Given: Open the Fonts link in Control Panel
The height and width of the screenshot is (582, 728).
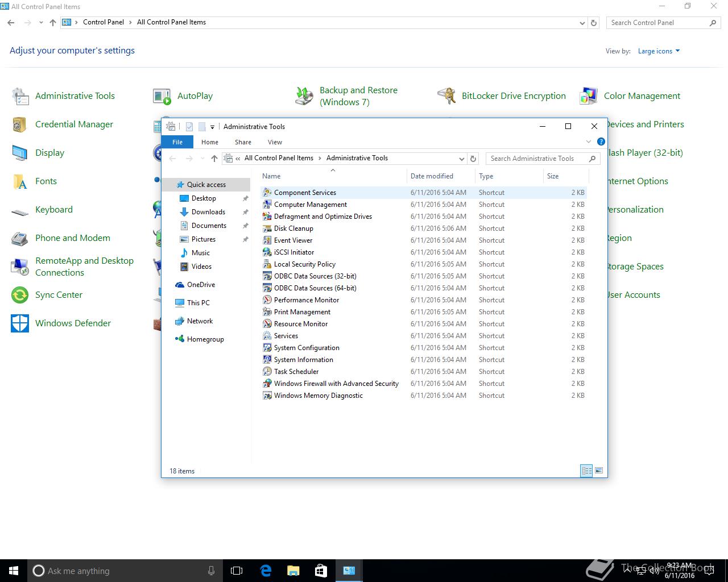Looking at the screenshot, I should pos(46,181).
